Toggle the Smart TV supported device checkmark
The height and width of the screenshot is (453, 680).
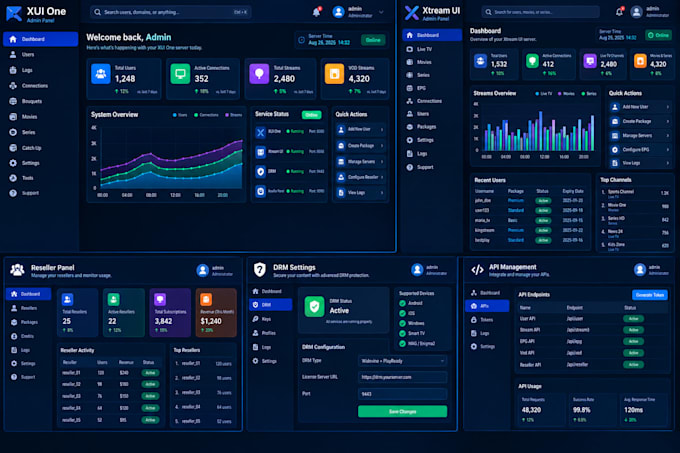coord(402,333)
